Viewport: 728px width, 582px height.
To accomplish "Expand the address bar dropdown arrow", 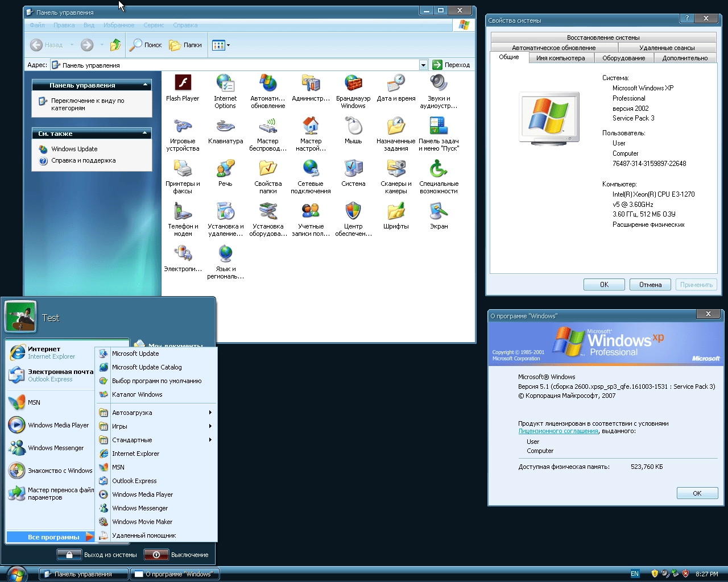I will (423, 65).
